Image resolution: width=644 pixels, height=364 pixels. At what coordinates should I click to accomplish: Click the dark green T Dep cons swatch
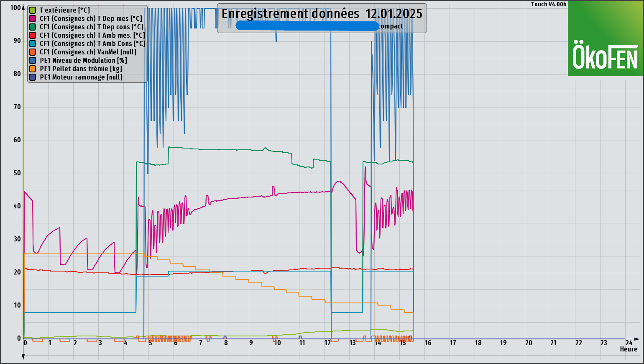click(x=33, y=27)
